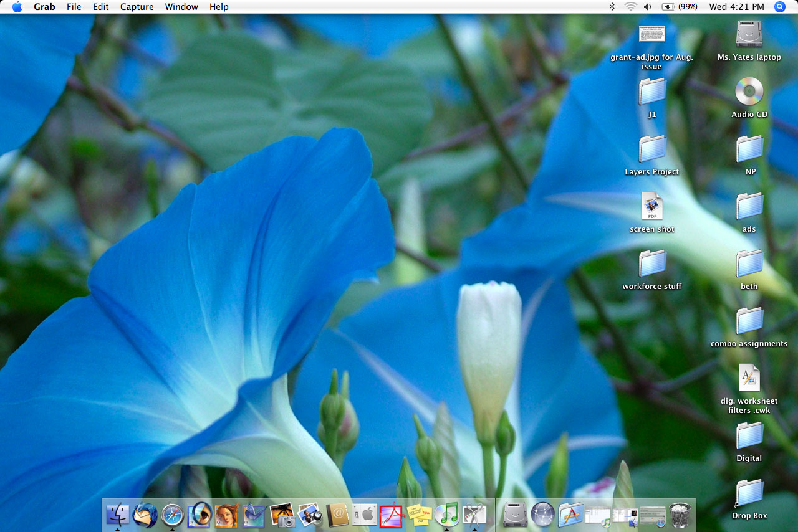
Task: Launch Adobe Acrobat from the Dock
Action: 392,515
